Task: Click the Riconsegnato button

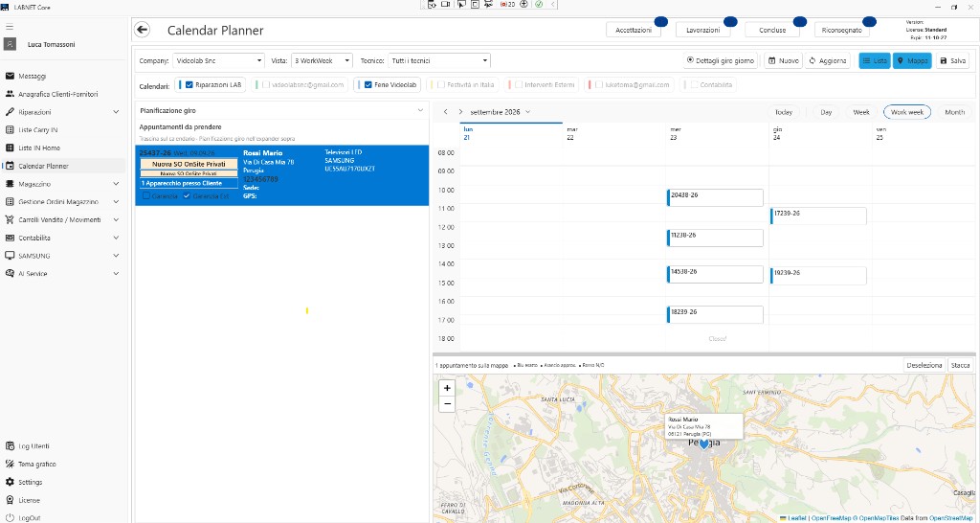Action: coord(842,30)
